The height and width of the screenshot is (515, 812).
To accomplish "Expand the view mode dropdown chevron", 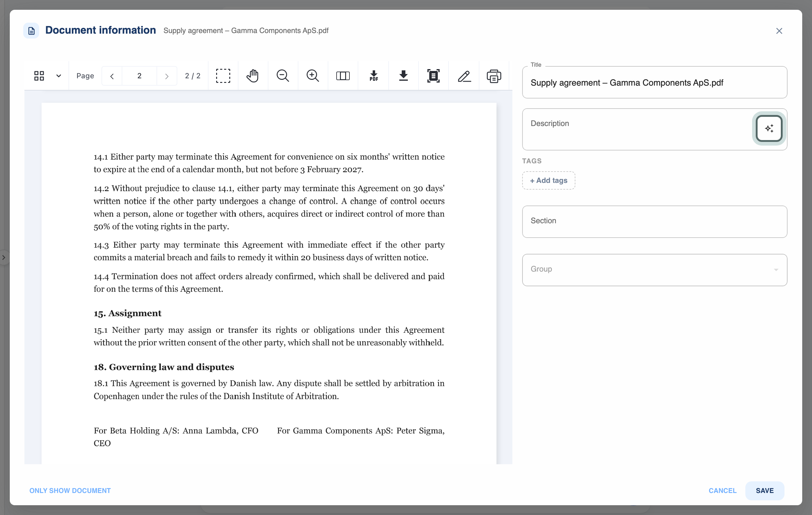I will point(59,76).
